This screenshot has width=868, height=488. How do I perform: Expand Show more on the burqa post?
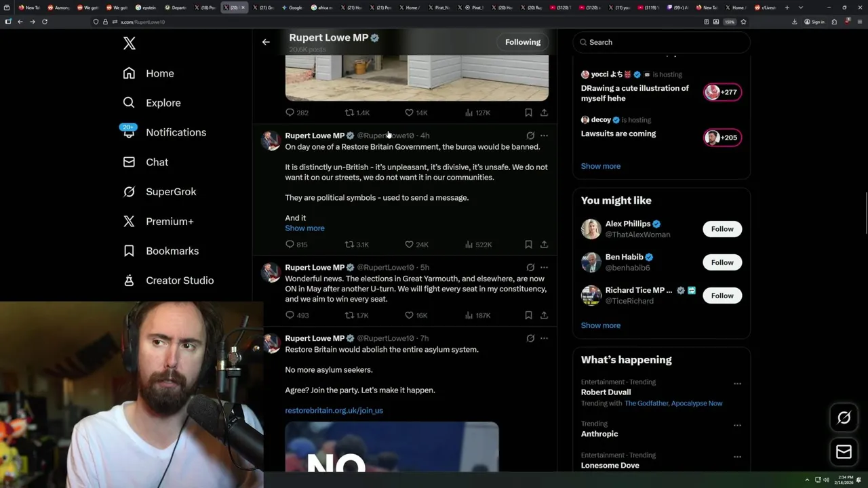pyautogui.click(x=304, y=228)
